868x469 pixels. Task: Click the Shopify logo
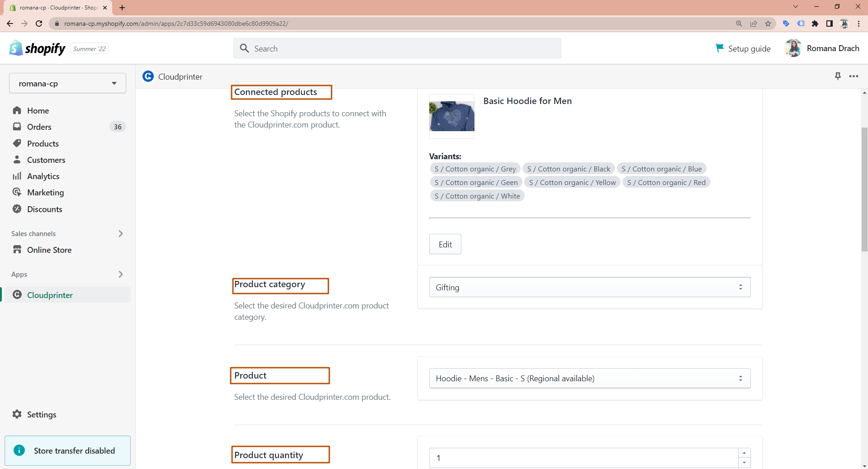tap(38, 48)
